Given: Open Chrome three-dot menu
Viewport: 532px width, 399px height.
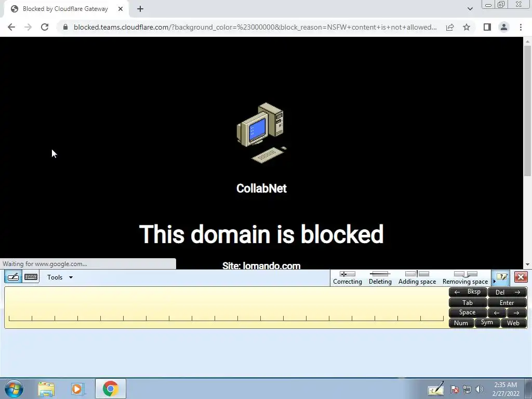Looking at the screenshot, I should pos(521,27).
